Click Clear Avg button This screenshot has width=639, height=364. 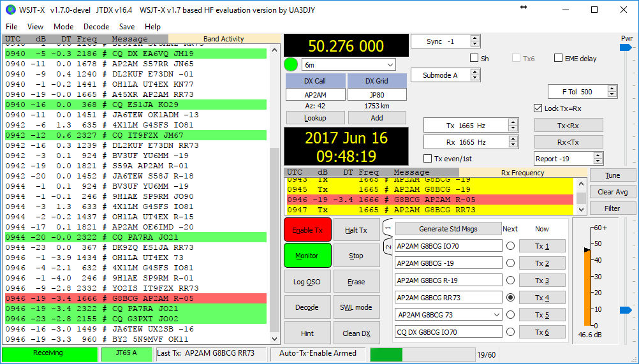point(612,192)
